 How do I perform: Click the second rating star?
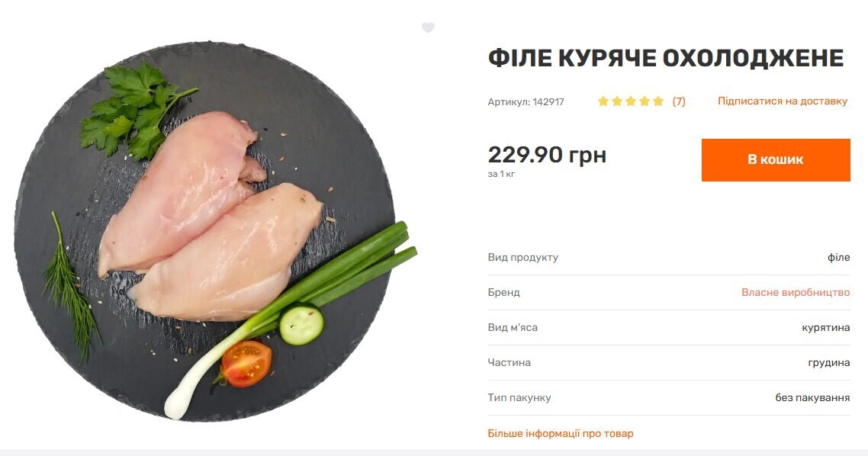(617, 101)
